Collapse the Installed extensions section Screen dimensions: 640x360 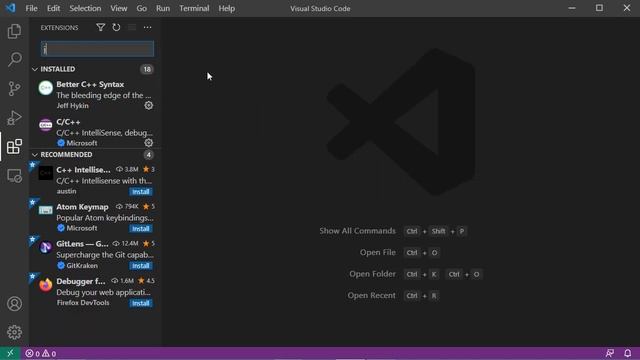(x=35, y=69)
